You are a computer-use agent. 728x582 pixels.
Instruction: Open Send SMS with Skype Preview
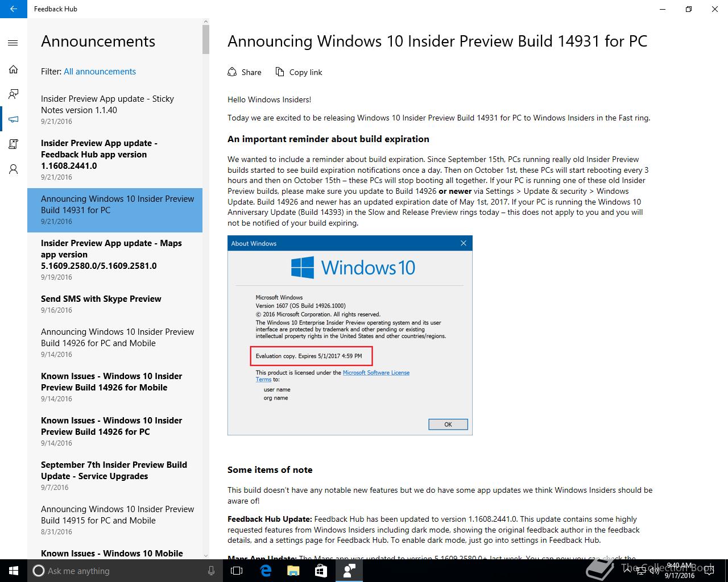(x=115, y=304)
